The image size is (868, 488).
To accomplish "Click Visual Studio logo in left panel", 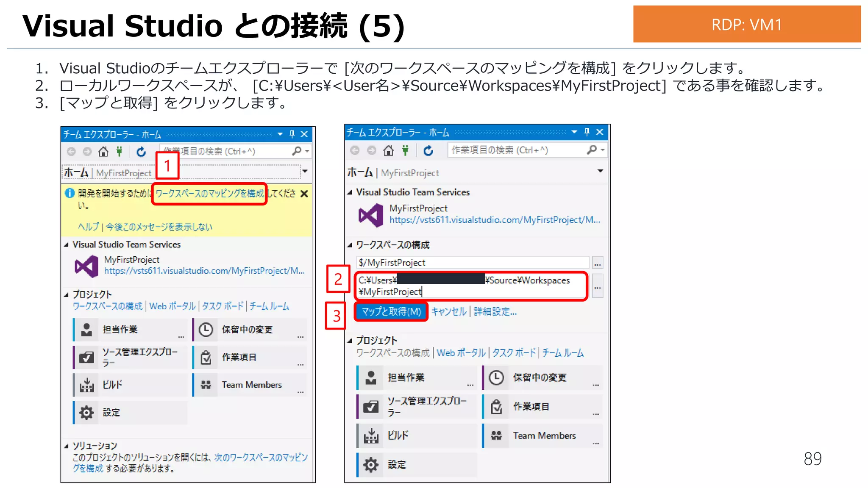I will click(x=87, y=266).
